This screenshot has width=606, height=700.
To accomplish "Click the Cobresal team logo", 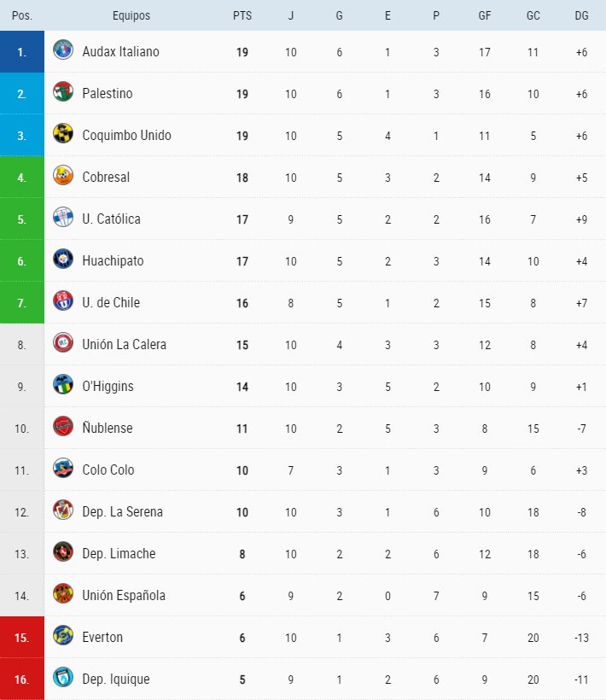I will pyautogui.click(x=63, y=176).
